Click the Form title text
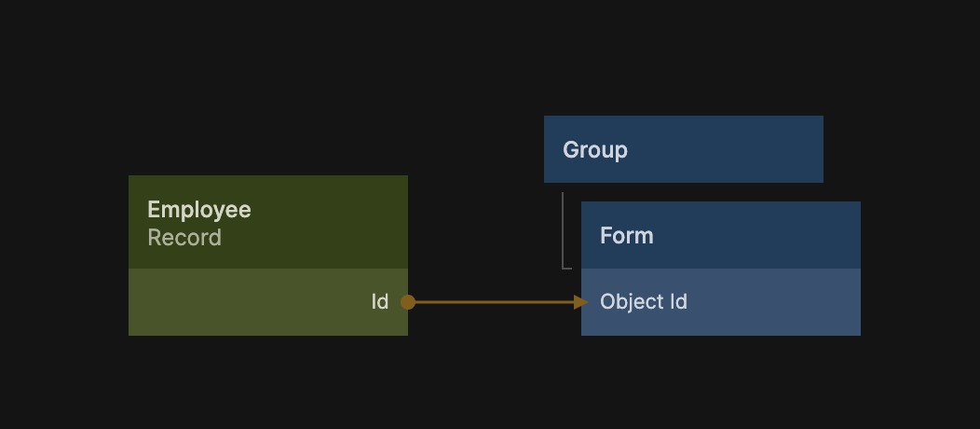The height and width of the screenshot is (429, 980). pyautogui.click(x=627, y=236)
